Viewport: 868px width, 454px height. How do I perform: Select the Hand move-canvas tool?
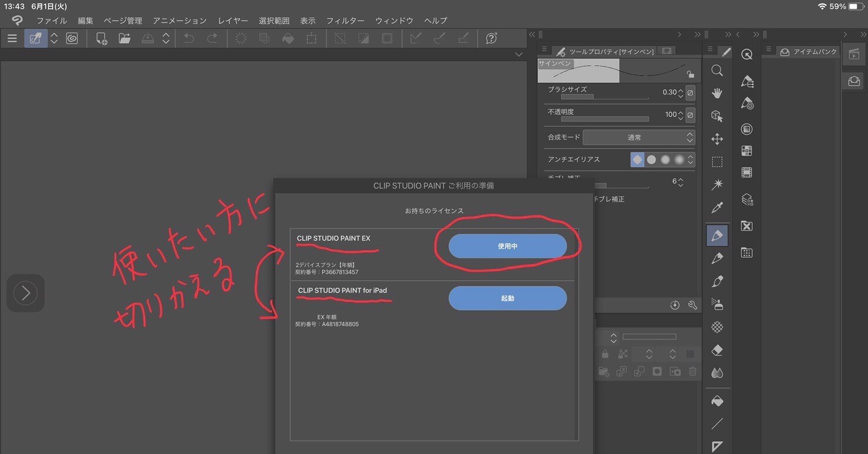tap(716, 93)
